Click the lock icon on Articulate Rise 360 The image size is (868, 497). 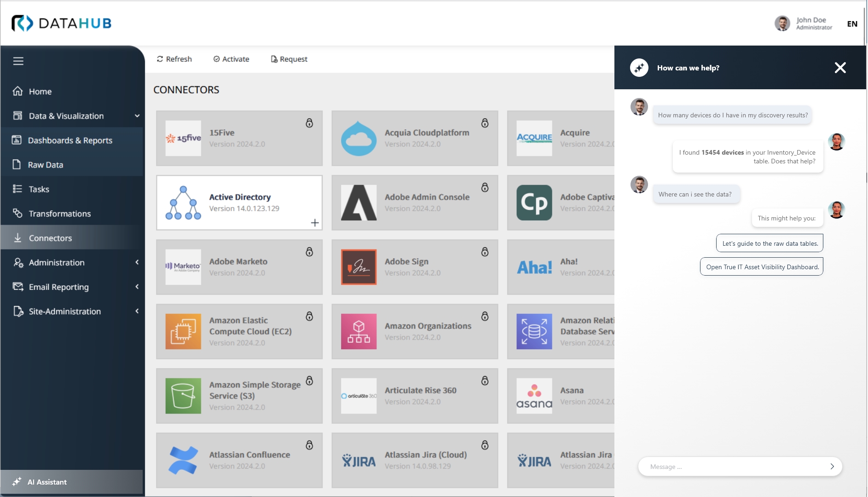(485, 381)
